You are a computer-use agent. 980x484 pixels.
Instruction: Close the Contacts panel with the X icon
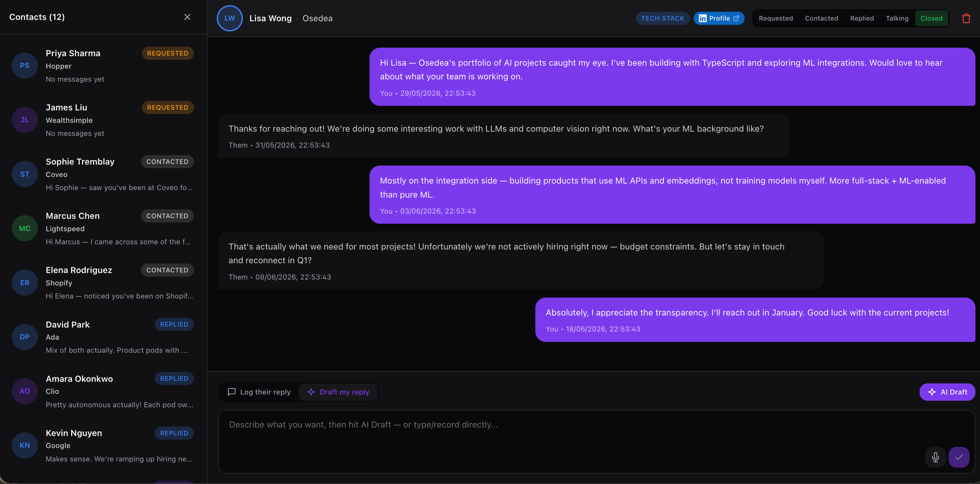pos(187,17)
